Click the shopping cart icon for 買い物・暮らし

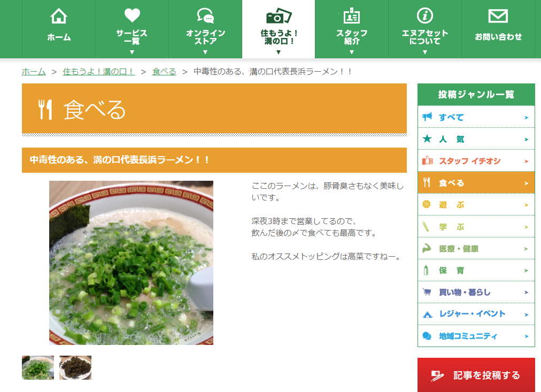point(427,292)
